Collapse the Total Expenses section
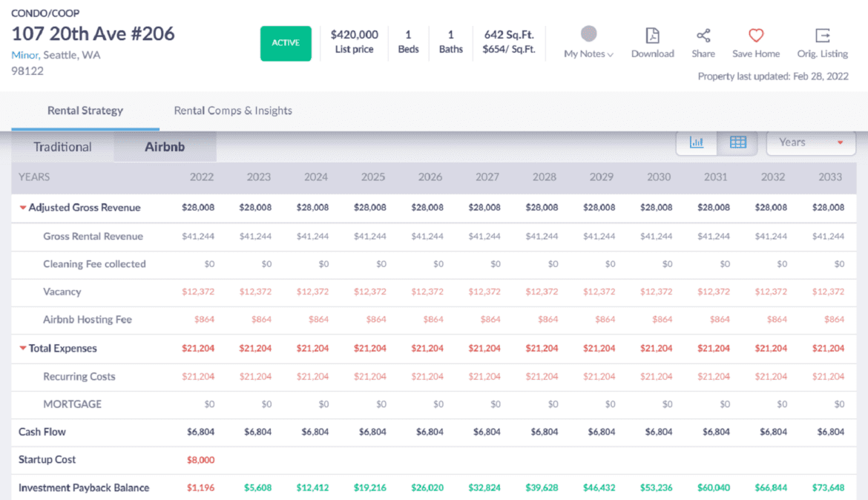This screenshot has width=868, height=500. (24, 349)
